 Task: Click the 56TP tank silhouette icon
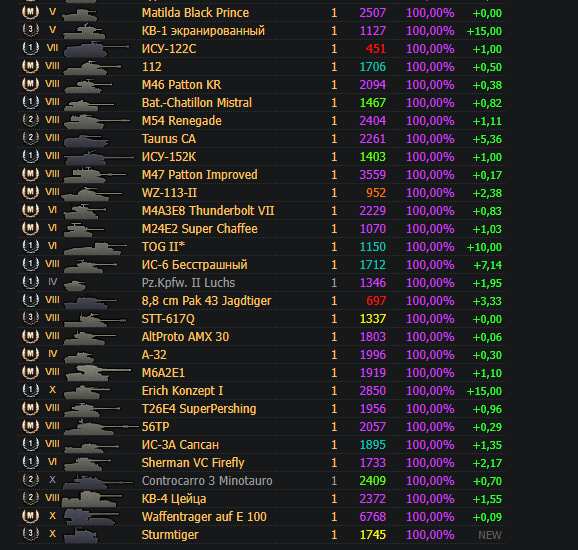tap(102, 428)
